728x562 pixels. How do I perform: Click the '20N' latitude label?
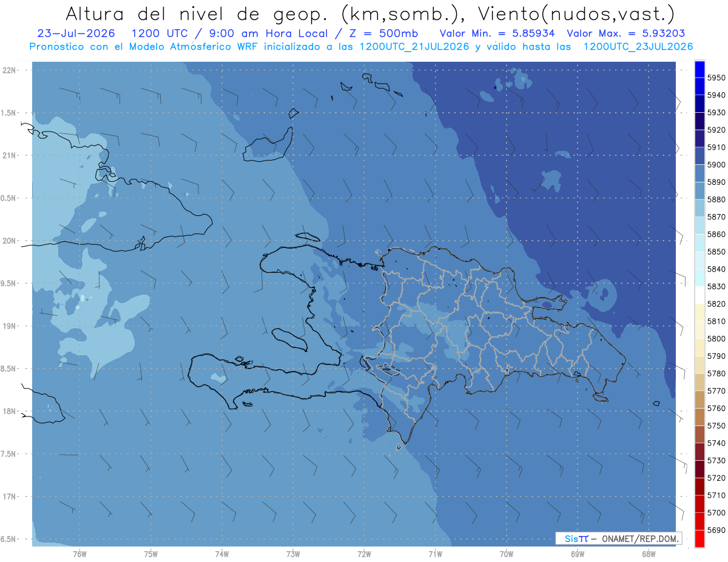pos(8,241)
